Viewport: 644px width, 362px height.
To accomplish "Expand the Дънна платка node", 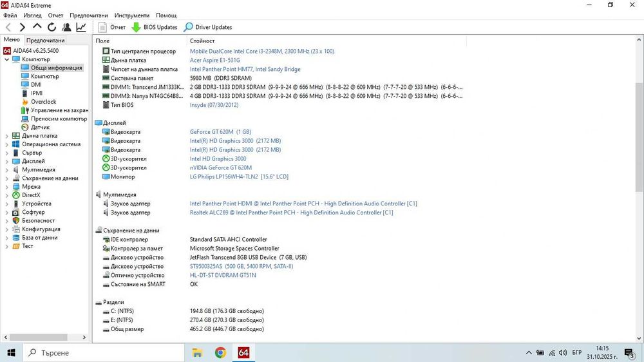I will pyautogui.click(x=6, y=136).
